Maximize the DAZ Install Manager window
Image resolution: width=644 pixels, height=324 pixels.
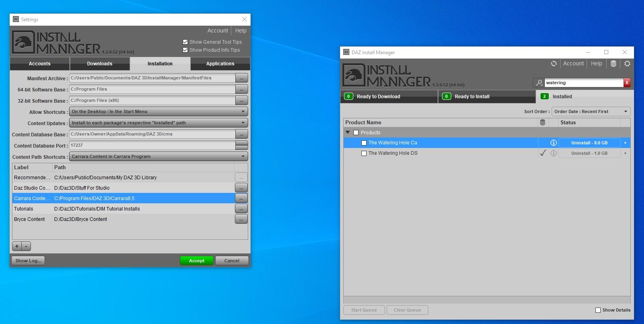(x=606, y=52)
